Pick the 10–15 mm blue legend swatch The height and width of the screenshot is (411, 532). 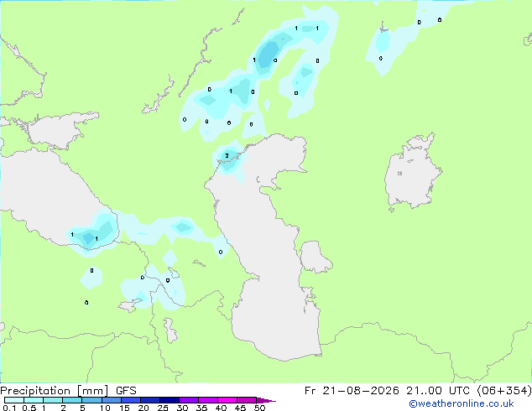tap(112, 400)
